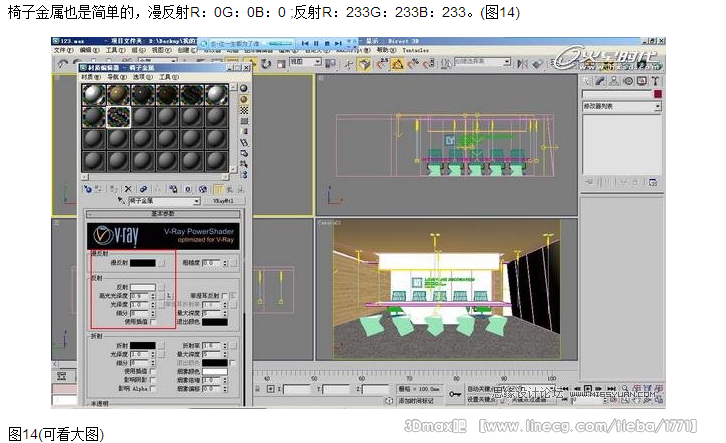Click the Set Key icon near time controls

[x=455, y=394]
